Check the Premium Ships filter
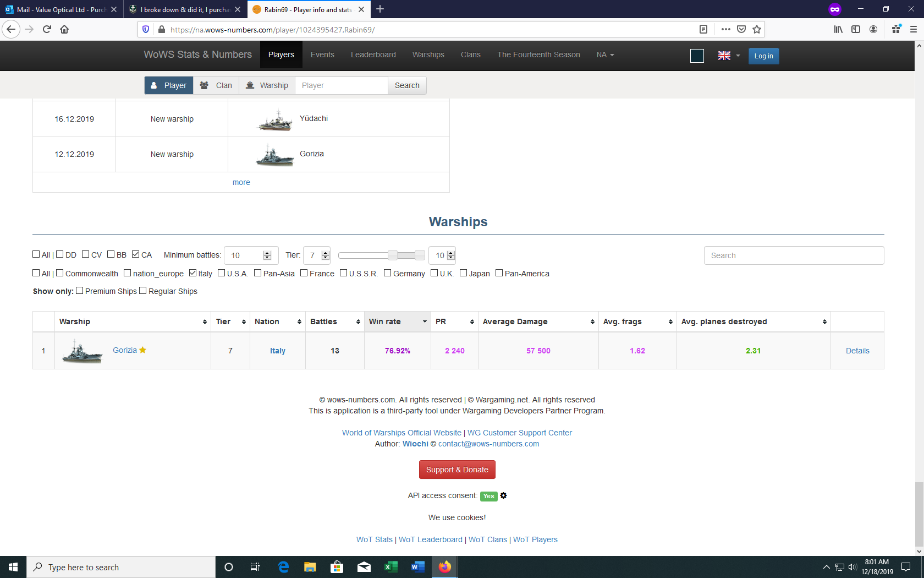 tap(80, 291)
